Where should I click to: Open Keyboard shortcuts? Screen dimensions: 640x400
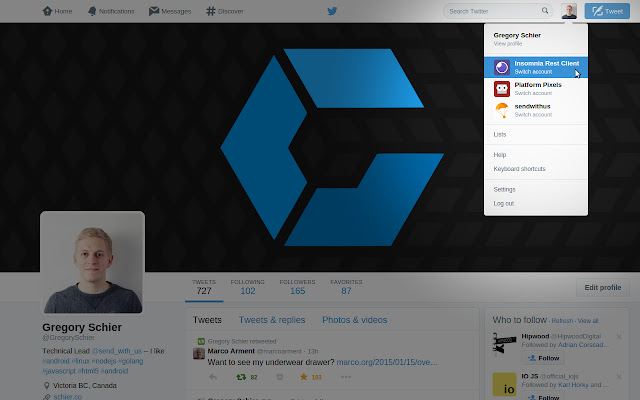(519, 169)
